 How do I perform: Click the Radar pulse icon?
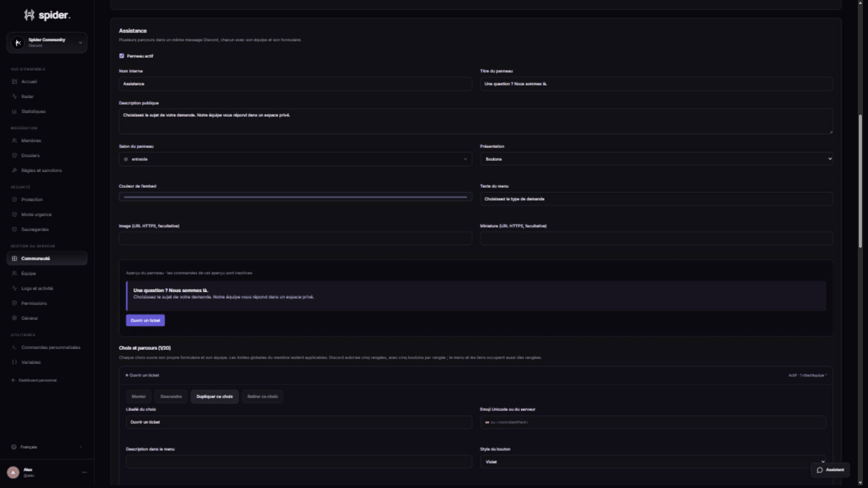point(14,96)
